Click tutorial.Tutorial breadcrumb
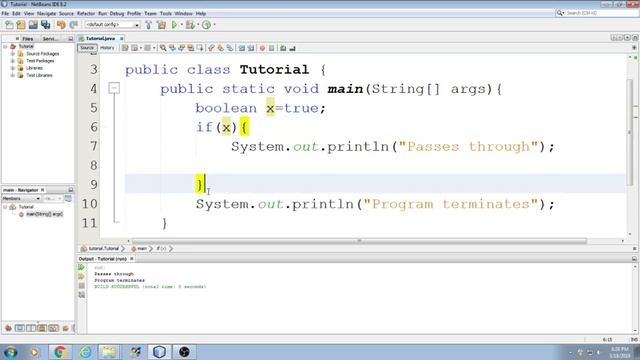640x360 pixels. pos(103,249)
